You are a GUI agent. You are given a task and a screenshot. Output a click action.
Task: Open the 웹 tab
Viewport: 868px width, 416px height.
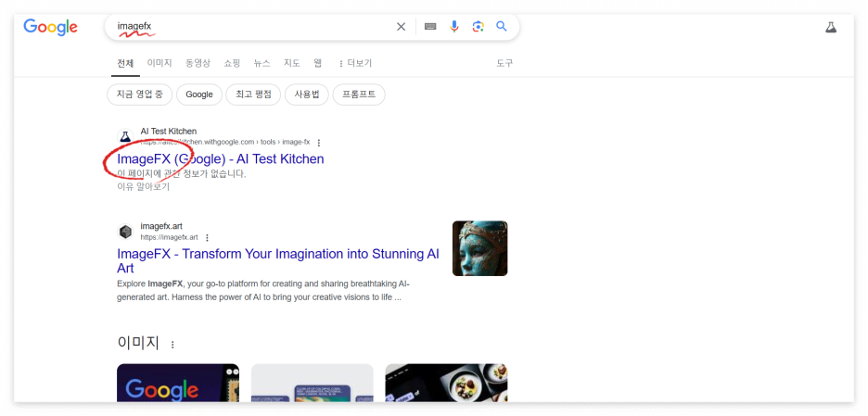pyautogui.click(x=318, y=63)
